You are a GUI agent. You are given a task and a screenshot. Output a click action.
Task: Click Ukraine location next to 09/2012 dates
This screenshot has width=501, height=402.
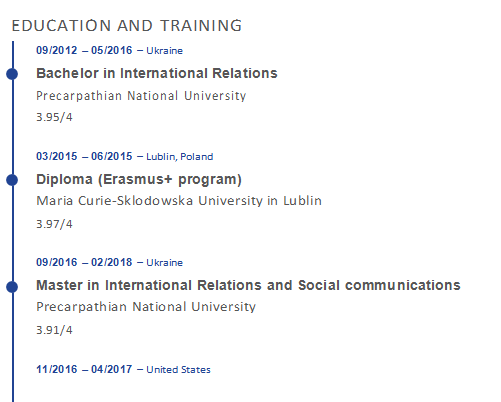(165, 51)
